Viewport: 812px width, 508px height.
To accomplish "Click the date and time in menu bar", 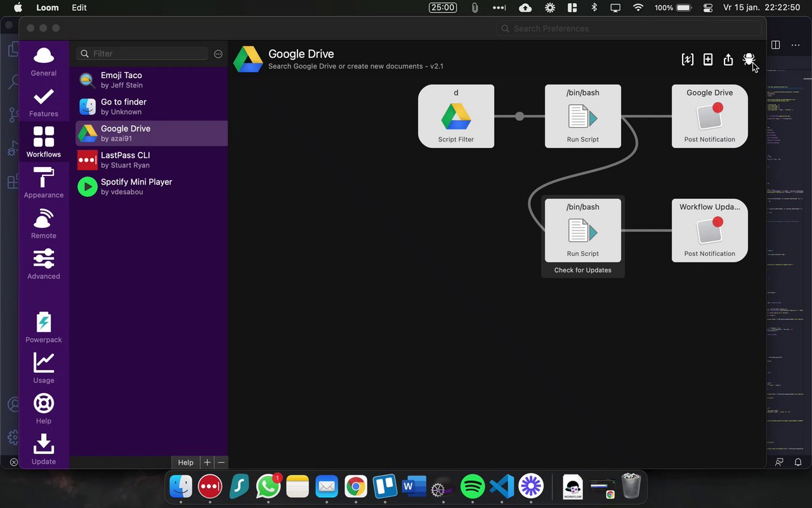I will pos(761,8).
